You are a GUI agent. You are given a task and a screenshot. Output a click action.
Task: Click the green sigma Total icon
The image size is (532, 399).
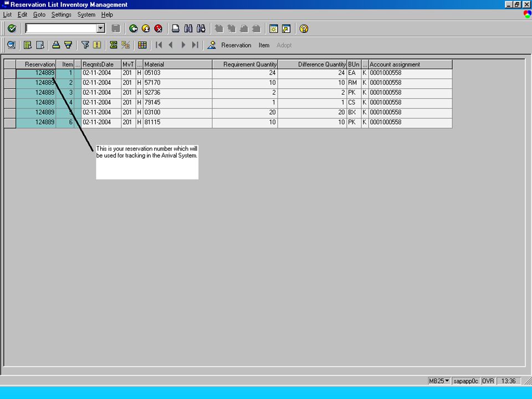coord(113,45)
